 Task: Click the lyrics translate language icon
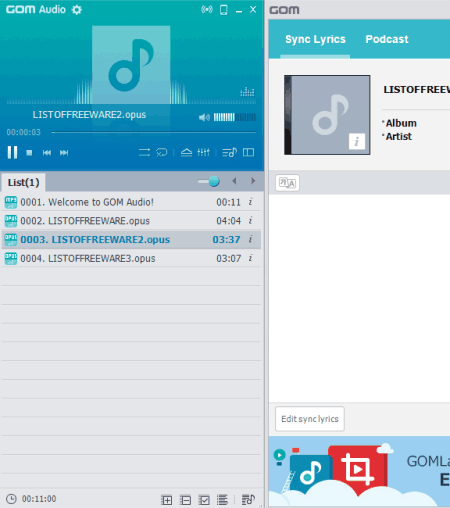pyautogui.click(x=287, y=183)
